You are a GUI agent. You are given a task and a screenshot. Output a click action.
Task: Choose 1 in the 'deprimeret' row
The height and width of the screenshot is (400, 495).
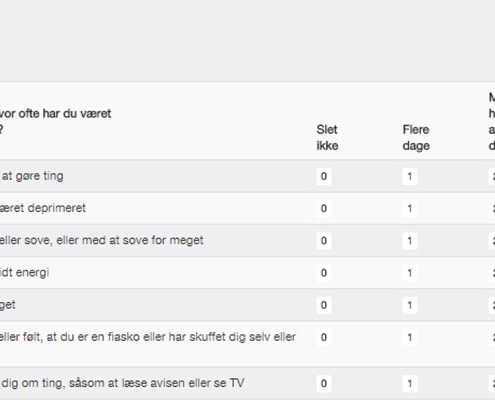pyautogui.click(x=410, y=209)
